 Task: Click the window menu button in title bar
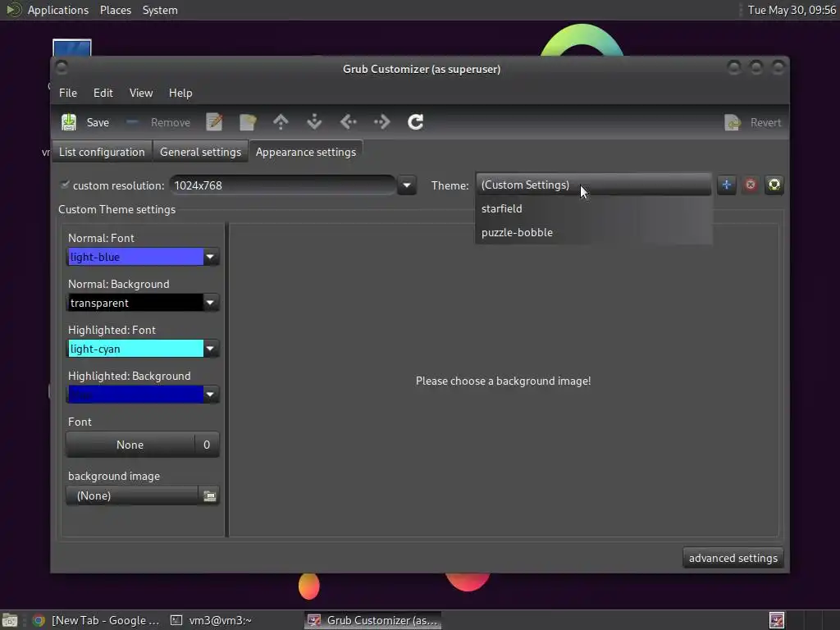(62, 67)
